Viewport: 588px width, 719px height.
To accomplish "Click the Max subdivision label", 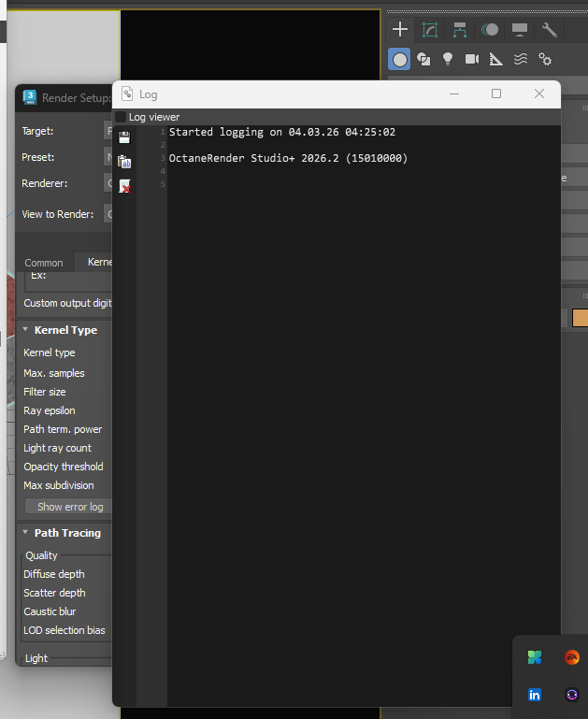I will (59, 485).
